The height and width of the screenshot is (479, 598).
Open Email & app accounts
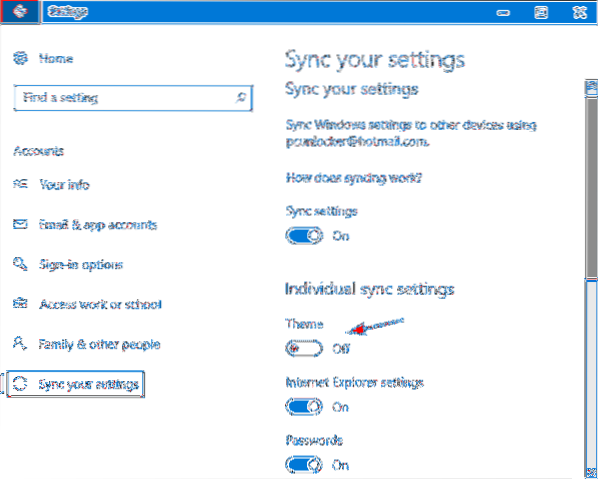98,225
